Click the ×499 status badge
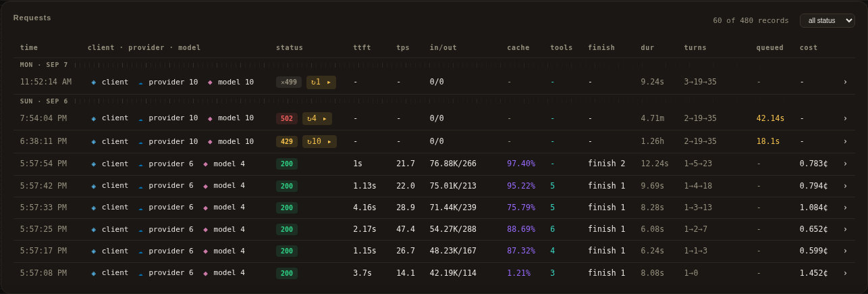The height and width of the screenshot is (294, 868). point(289,82)
